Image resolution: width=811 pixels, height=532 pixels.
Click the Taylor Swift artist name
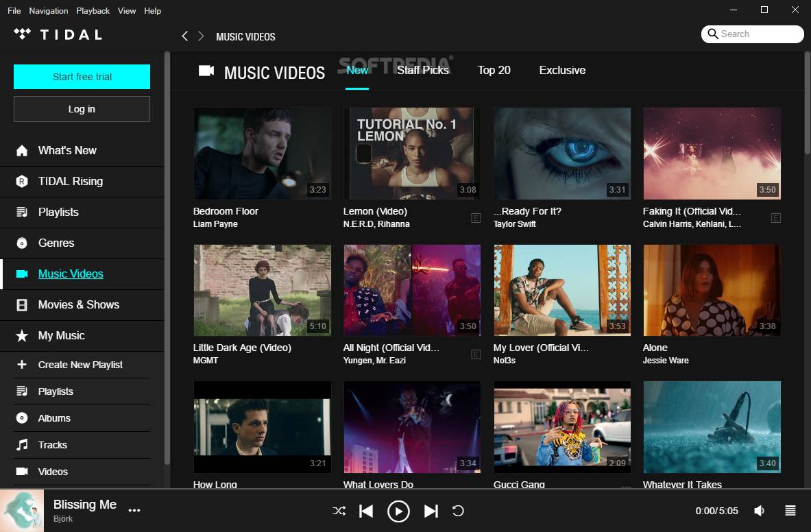[x=515, y=224]
